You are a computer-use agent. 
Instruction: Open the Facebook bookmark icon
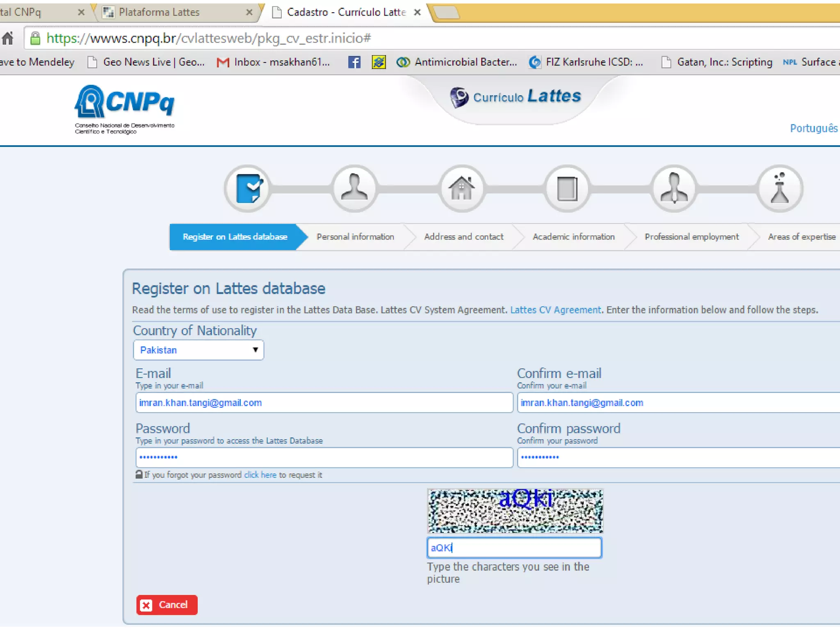point(354,62)
